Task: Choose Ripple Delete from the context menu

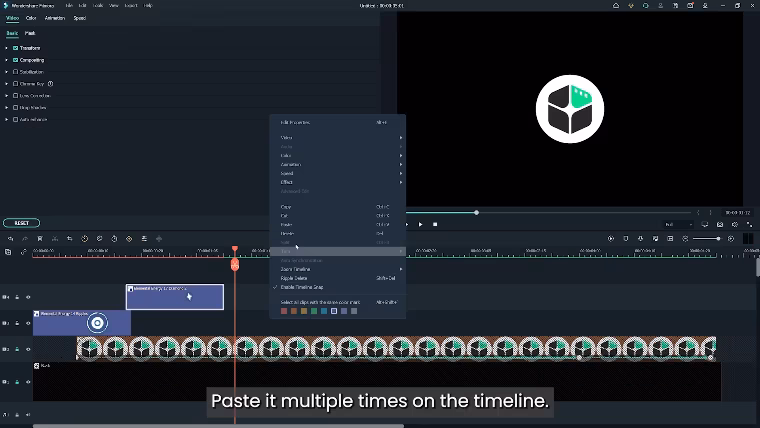Action: click(x=338, y=278)
